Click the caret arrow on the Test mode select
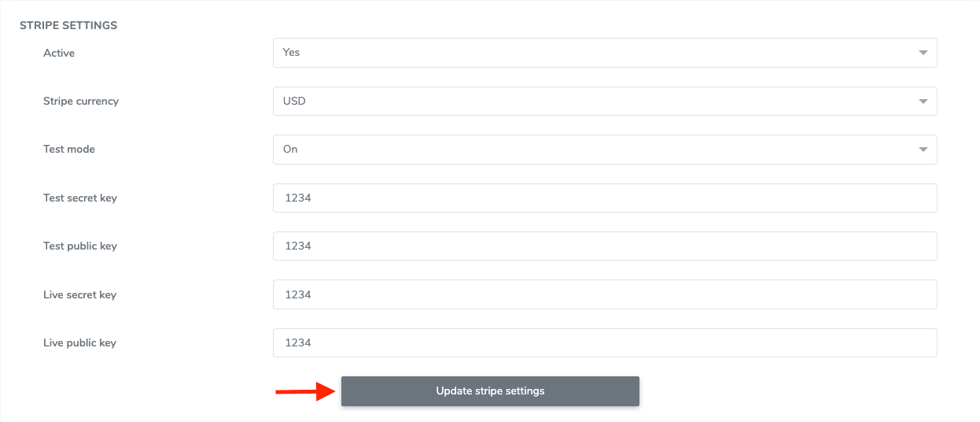The image size is (980, 422). tap(923, 150)
